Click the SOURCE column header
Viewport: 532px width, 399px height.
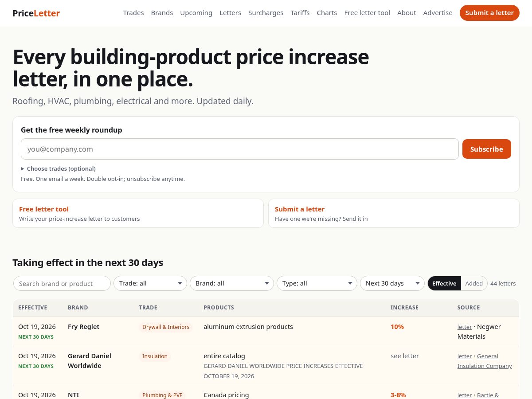click(x=469, y=307)
